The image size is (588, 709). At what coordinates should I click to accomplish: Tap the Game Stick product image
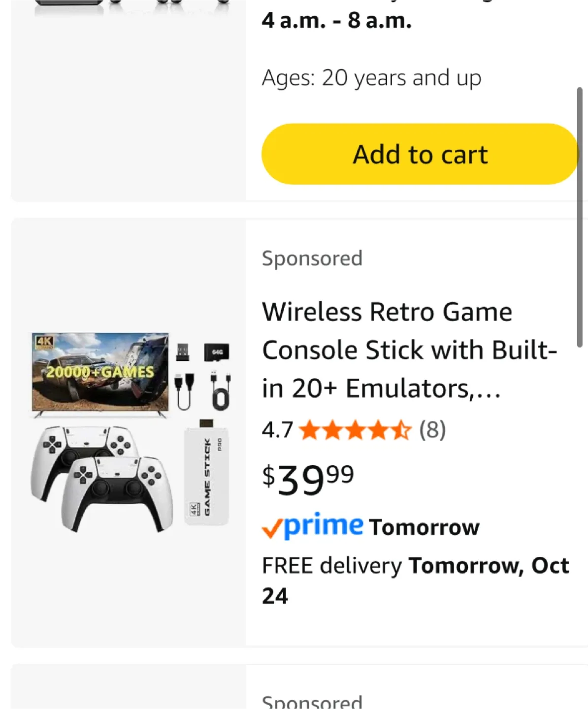coord(130,432)
